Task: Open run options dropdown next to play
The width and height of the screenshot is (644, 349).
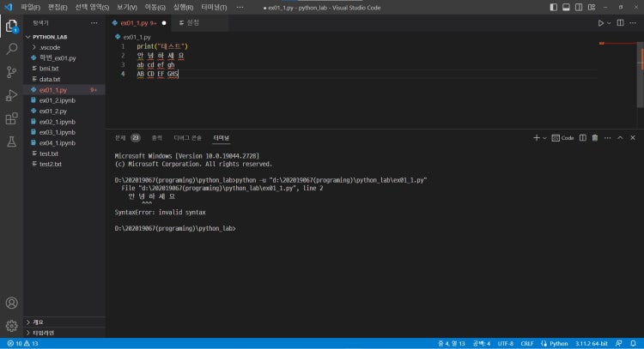Action: click(x=609, y=23)
